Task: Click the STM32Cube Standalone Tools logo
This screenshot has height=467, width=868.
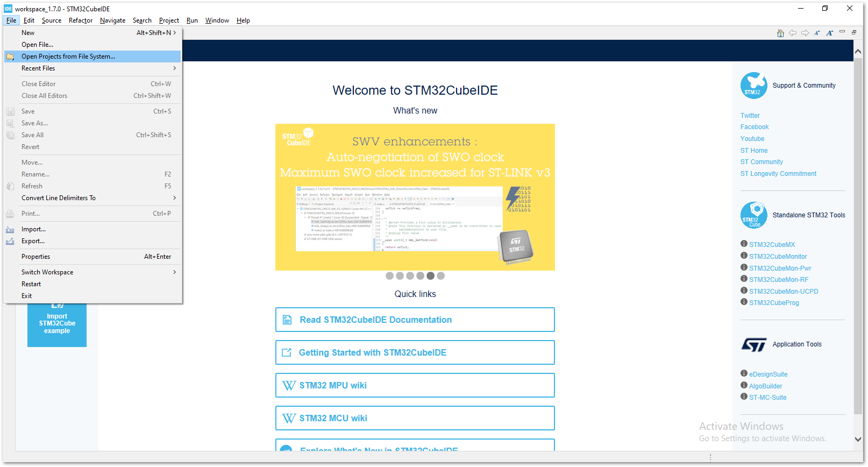Action: tap(754, 215)
